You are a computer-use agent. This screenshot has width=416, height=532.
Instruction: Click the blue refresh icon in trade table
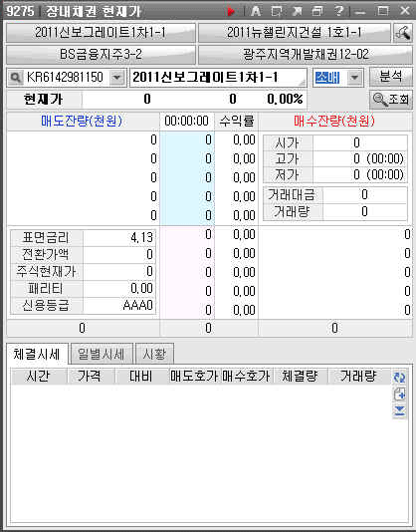pyautogui.click(x=400, y=377)
